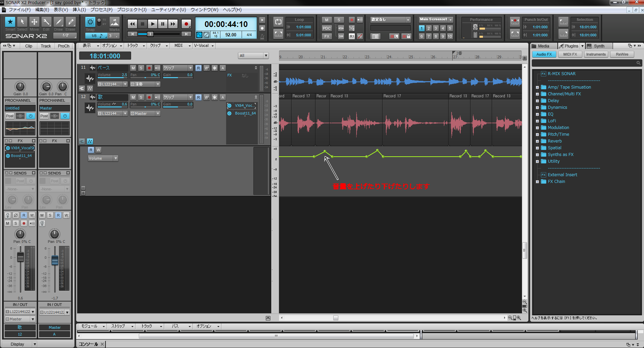The height and width of the screenshot is (348, 644).
Task: Click the transport Record button
Action: (186, 24)
